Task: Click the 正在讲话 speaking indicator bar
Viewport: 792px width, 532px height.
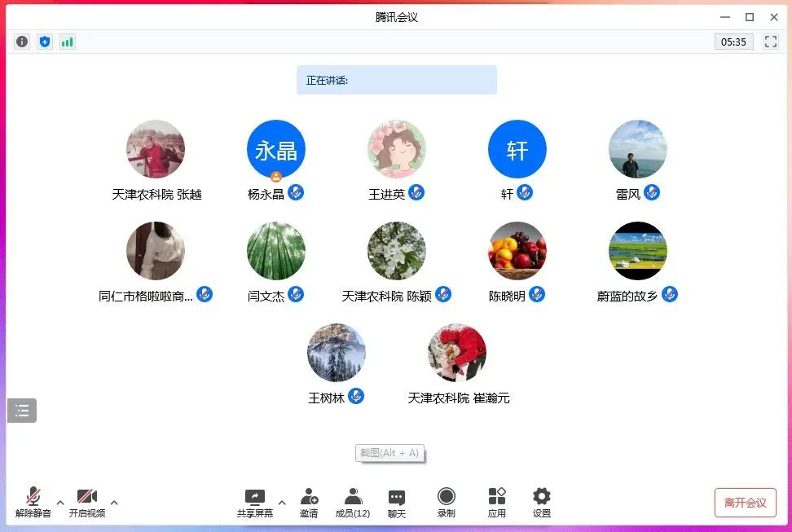Action: point(397,80)
